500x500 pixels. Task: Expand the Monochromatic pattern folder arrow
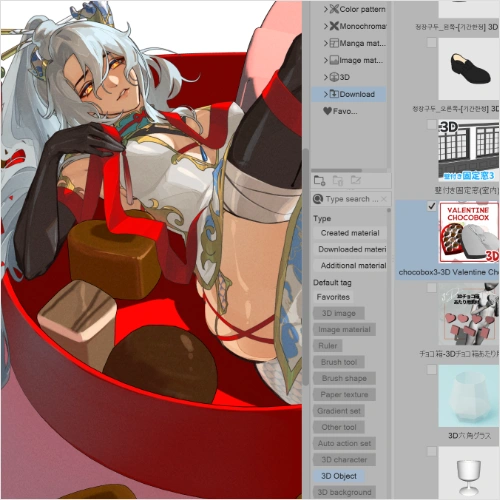(326, 26)
